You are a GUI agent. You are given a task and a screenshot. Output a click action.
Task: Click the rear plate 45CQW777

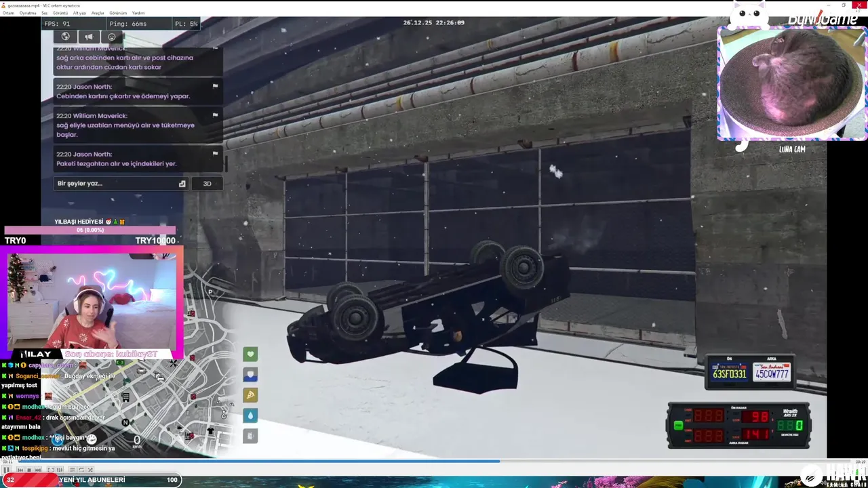click(x=772, y=372)
